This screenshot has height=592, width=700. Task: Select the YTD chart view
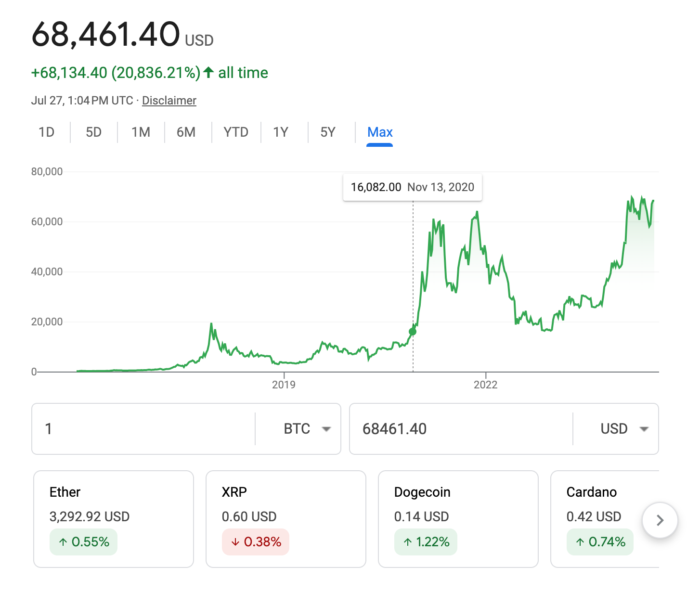236,132
